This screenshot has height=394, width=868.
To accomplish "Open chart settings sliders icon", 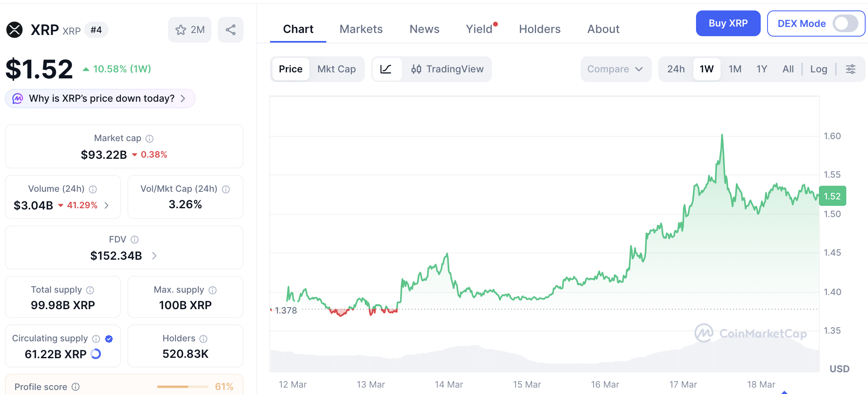I will (851, 69).
